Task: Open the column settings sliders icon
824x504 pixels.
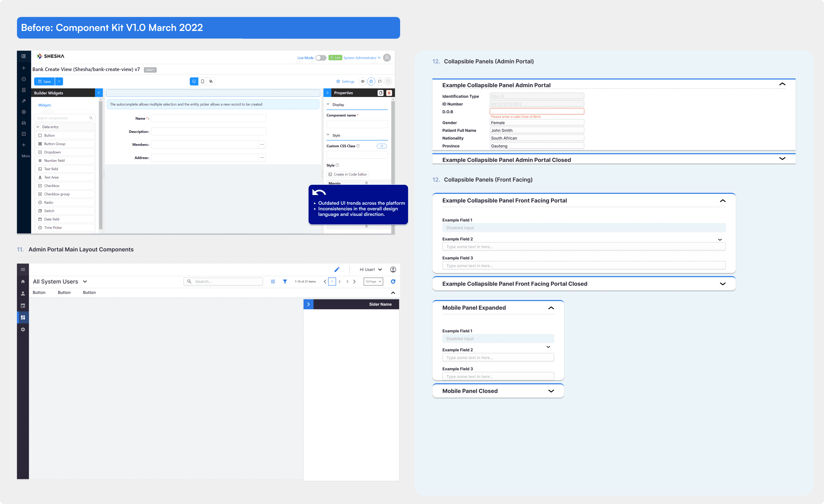Action: point(273,281)
